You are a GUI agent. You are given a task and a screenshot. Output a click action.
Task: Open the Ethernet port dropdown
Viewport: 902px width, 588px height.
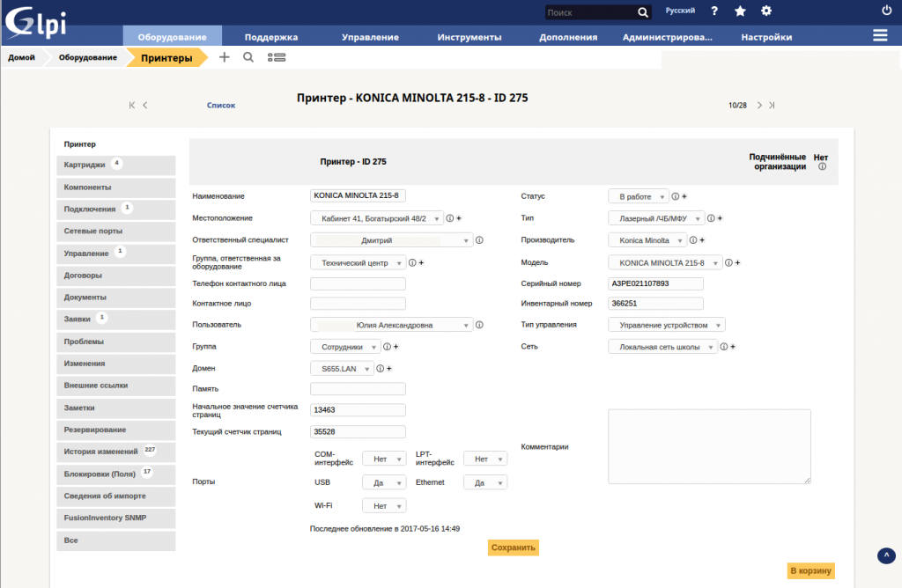tap(485, 483)
